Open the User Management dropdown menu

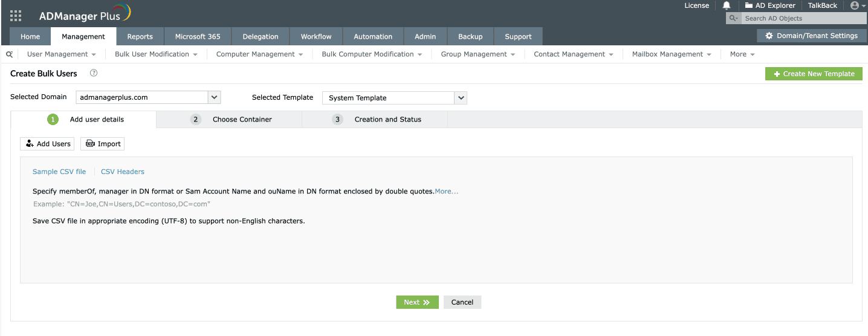pos(61,54)
